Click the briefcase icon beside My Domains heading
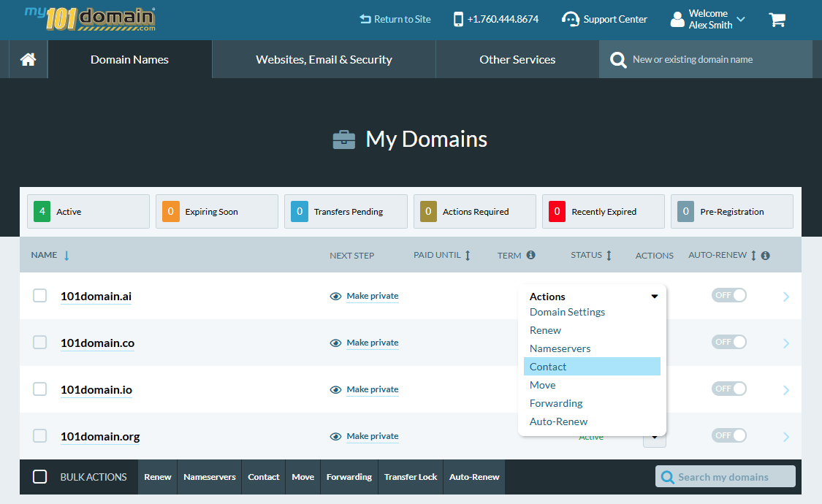This screenshot has height=504, width=822. click(x=345, y=138)
